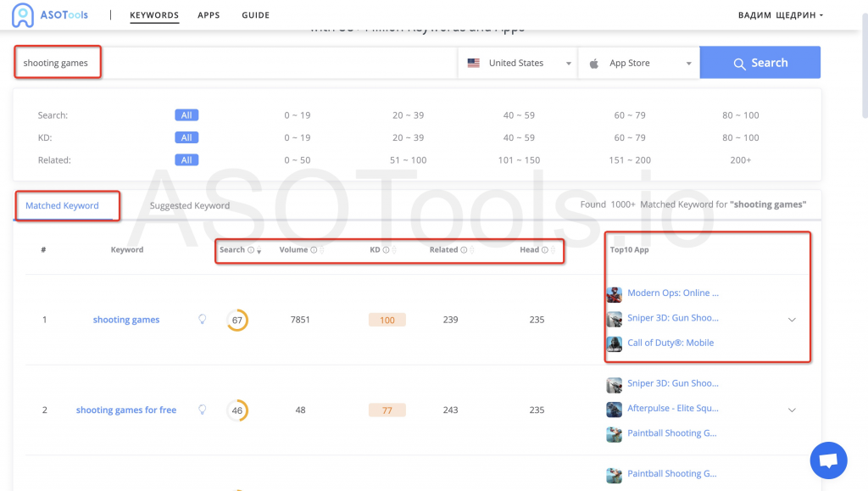Select the 'All' filter for Search

tap(186, 115)
